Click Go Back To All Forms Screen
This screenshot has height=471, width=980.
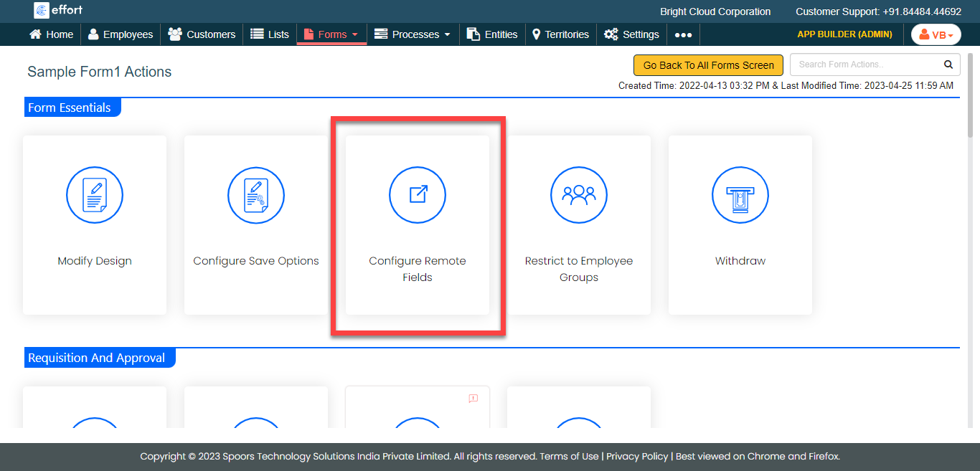[708, 65]
